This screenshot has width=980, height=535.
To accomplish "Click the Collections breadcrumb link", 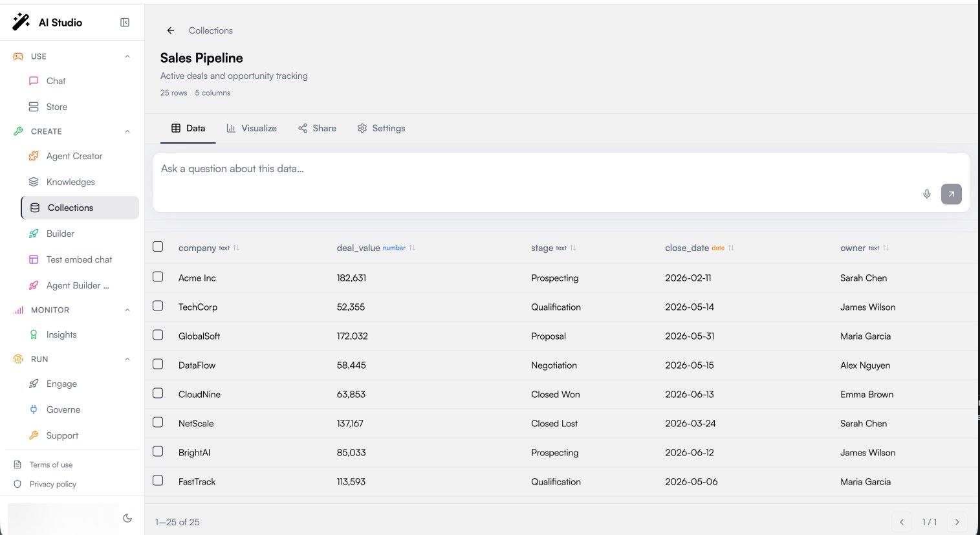I will [x=211, y=30].
